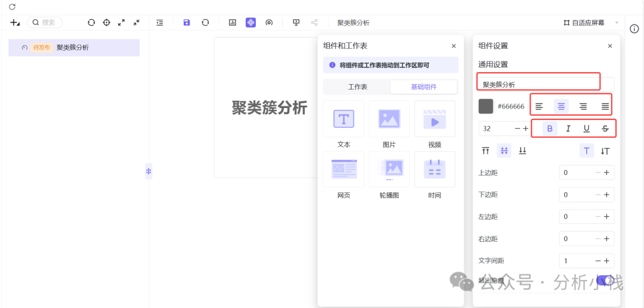Set vertical alignment to middle
The width and height of the screenshot is (644, 308).
tap(504, 151)
